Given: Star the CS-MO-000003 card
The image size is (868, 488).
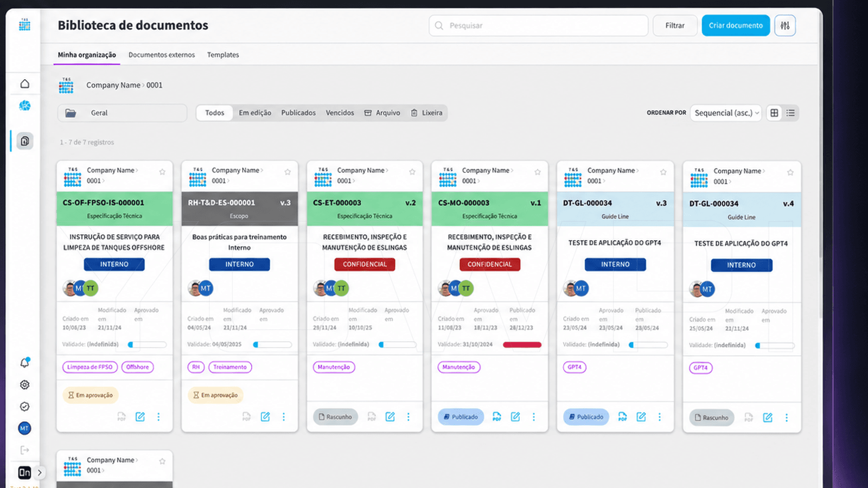Looking at the screenshot, I should click(538, 172).
